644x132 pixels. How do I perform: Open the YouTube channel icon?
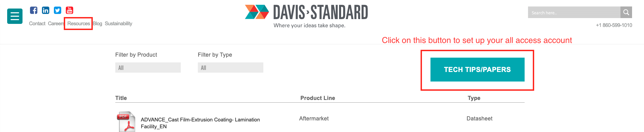tap(69, 10)
